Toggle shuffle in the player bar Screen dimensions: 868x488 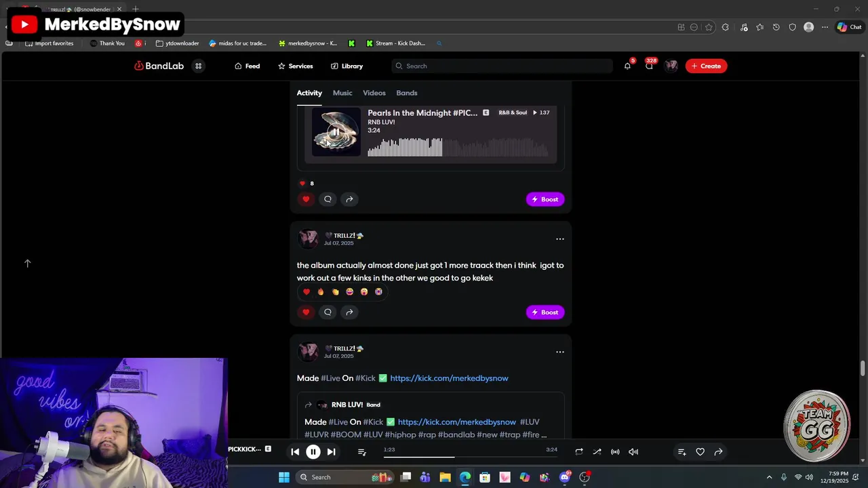pyautogui.click(x=597, y=452)
